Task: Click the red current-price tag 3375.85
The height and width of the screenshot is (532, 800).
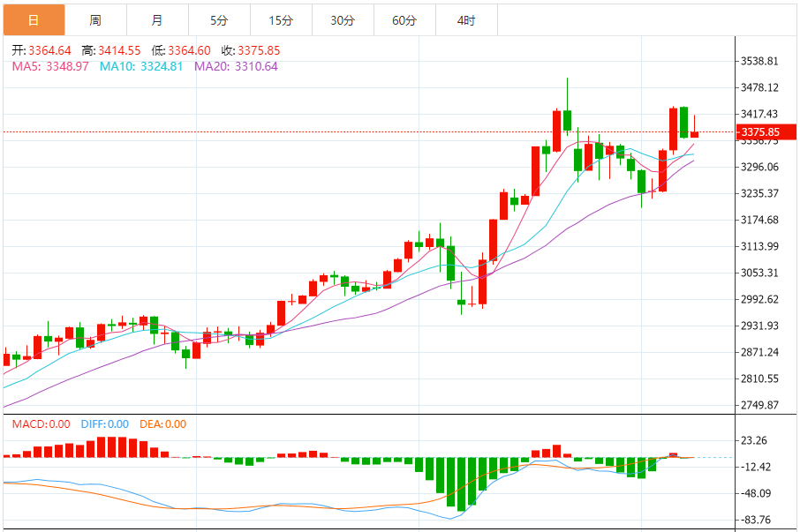Action: (x=766, y=132)
